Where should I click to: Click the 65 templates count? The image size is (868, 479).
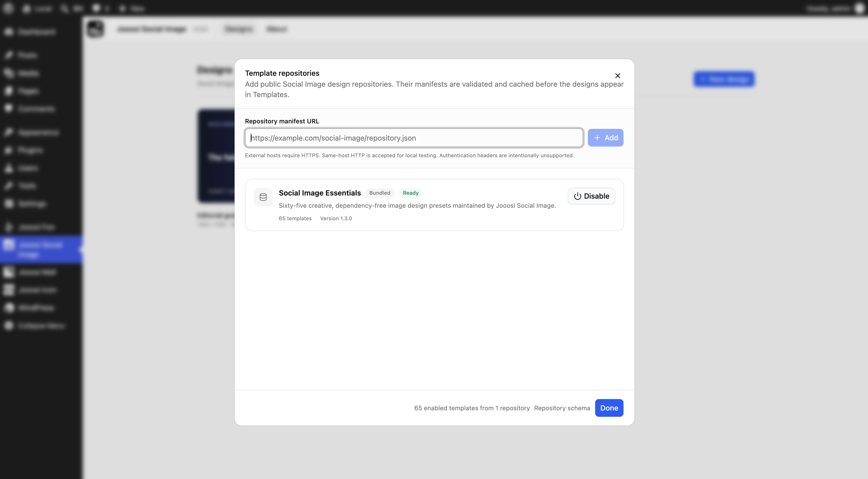pyautogui.click(x=295, y=218)
